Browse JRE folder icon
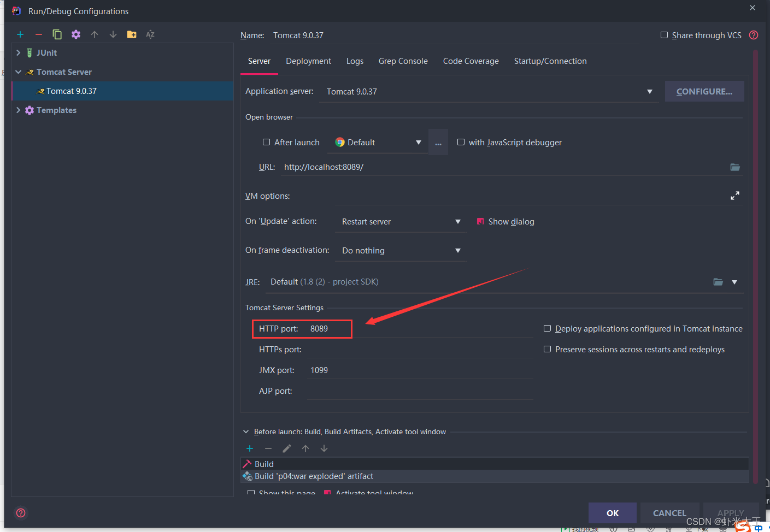Viewport: 770px width, 532px height. point(718,282)
